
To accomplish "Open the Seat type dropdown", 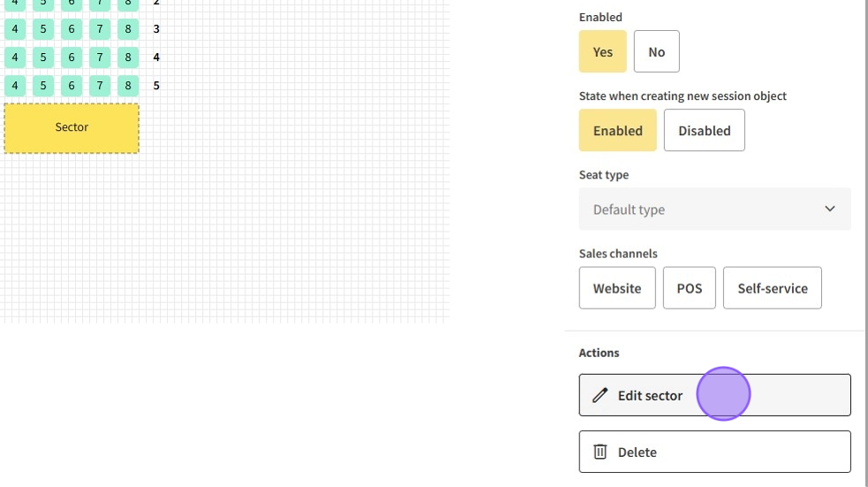I will coord(714,209).
